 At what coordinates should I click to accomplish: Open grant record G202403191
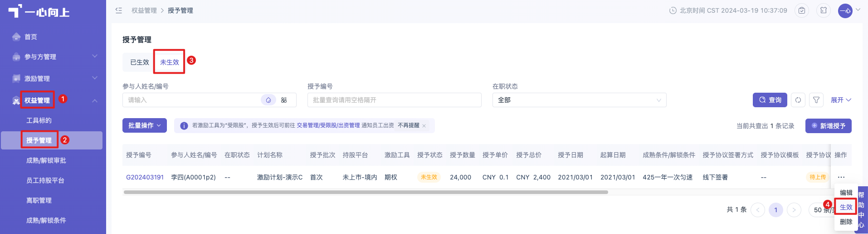pos(145,177)
